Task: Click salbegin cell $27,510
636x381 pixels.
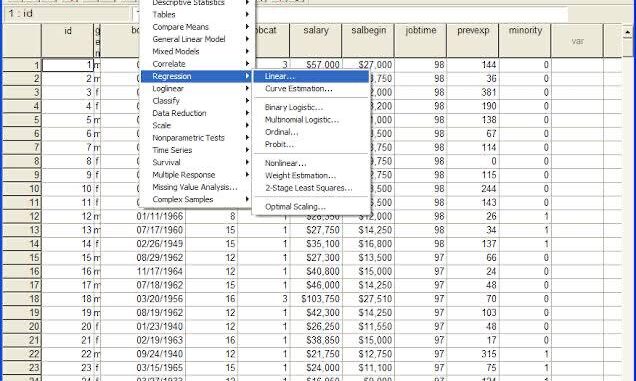Action: point(368,299)
